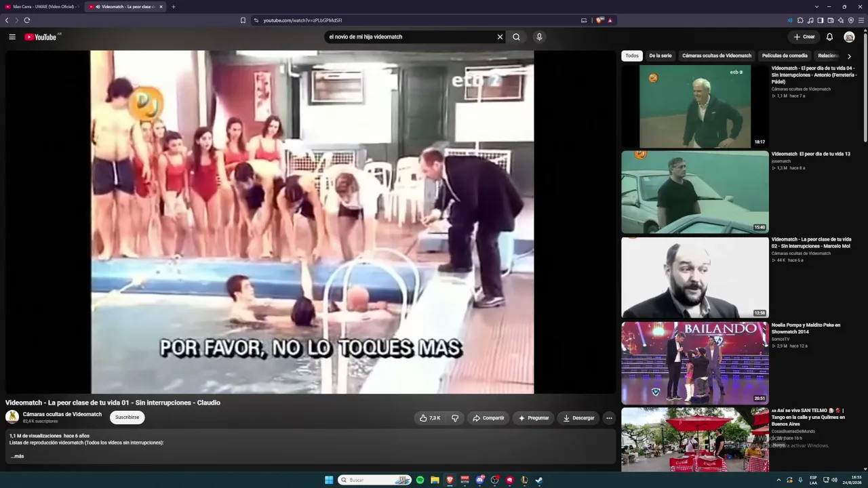This screenshot has height=488, width=868.
Task: Open the Noelia Pompa y Maldito Peke title
Action: pyautogui.click(x=806, y=329)
